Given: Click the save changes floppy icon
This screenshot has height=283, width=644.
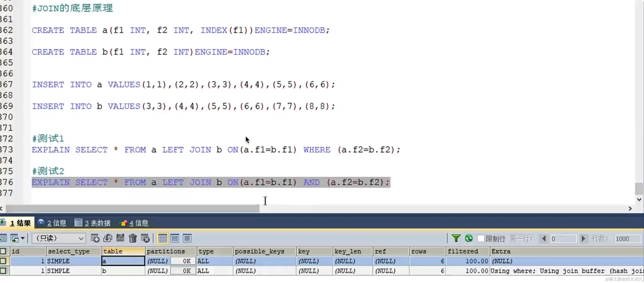Looking at the screenshot, I should [x=120, y=238].
